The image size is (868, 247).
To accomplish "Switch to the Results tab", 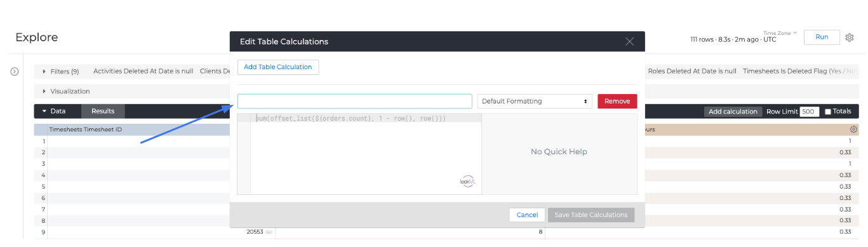I will click(x=103, y=111).
